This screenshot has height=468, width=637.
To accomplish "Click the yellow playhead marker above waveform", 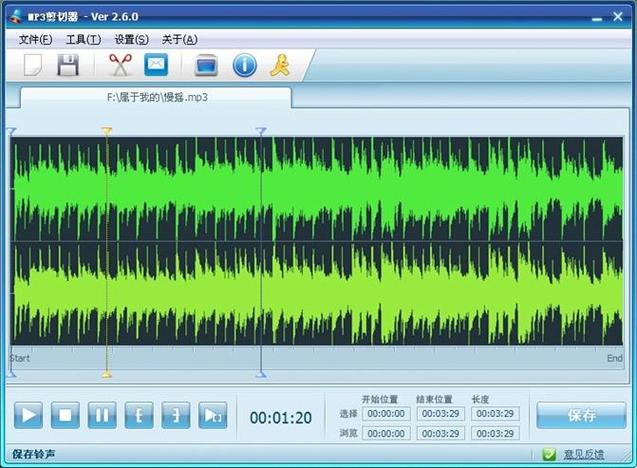I will pos(106,131).
